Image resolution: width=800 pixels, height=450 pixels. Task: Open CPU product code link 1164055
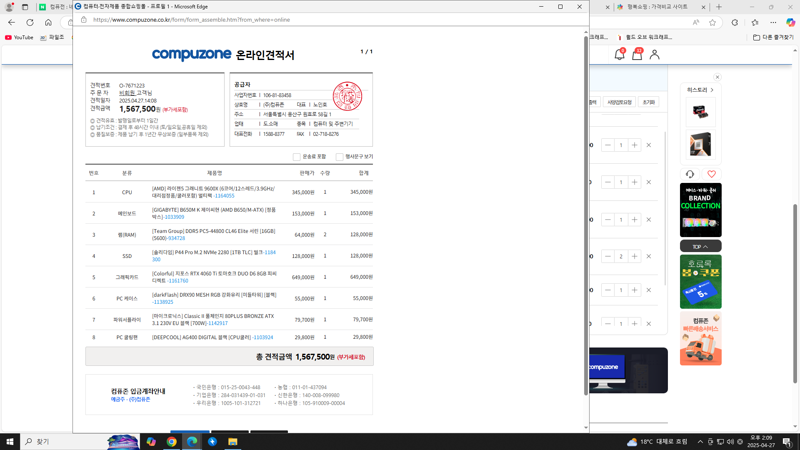point(224,196)
